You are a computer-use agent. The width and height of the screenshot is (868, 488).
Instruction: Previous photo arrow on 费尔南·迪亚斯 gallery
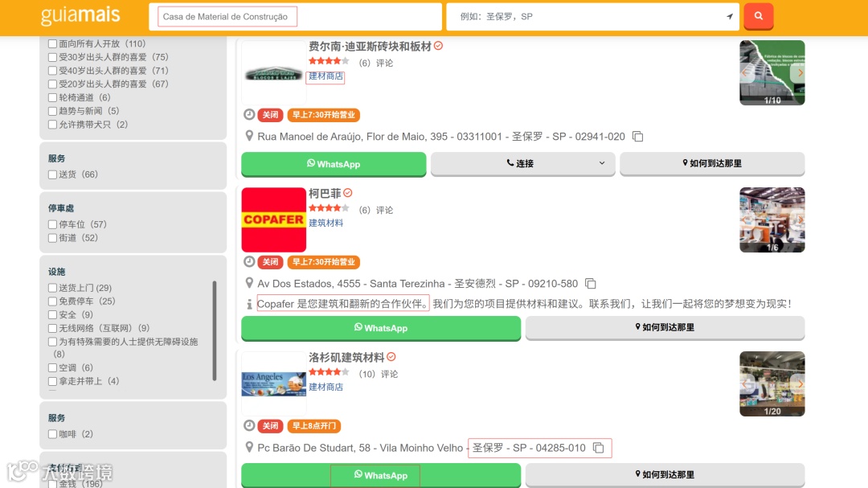(745, 72)
